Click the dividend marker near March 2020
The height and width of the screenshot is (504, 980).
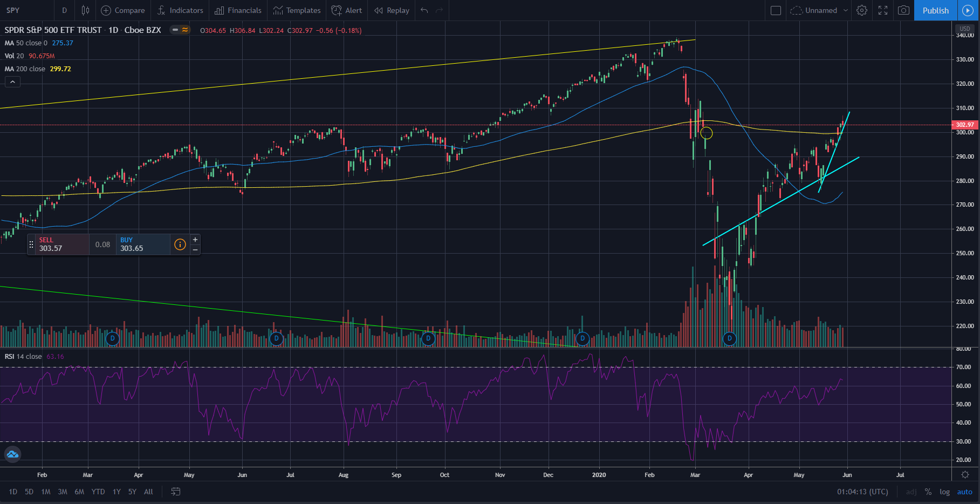729,338
